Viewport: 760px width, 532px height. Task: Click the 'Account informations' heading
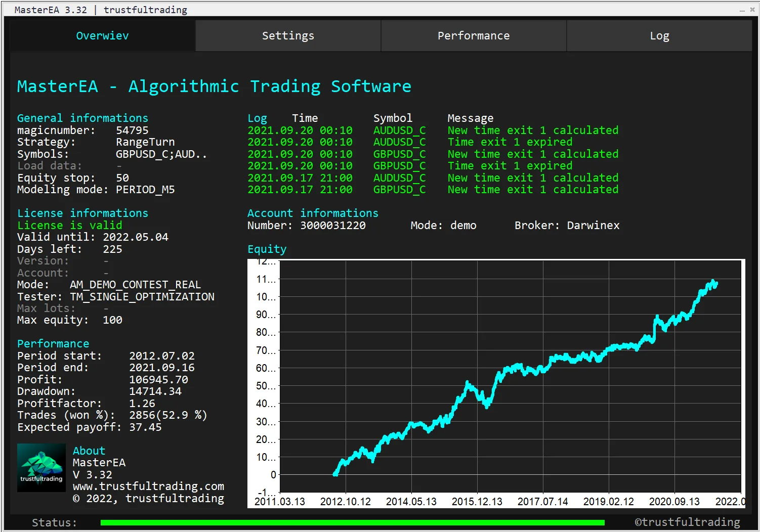pos(313,213)
